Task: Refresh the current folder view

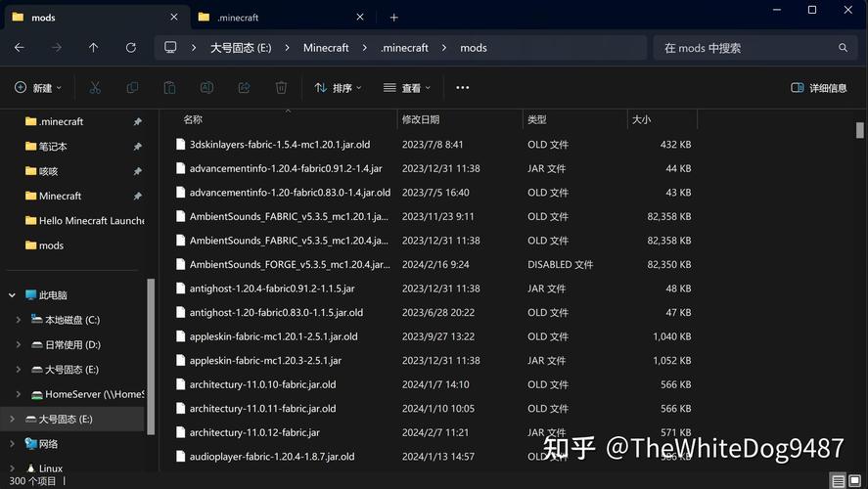Action: point(130,47)
